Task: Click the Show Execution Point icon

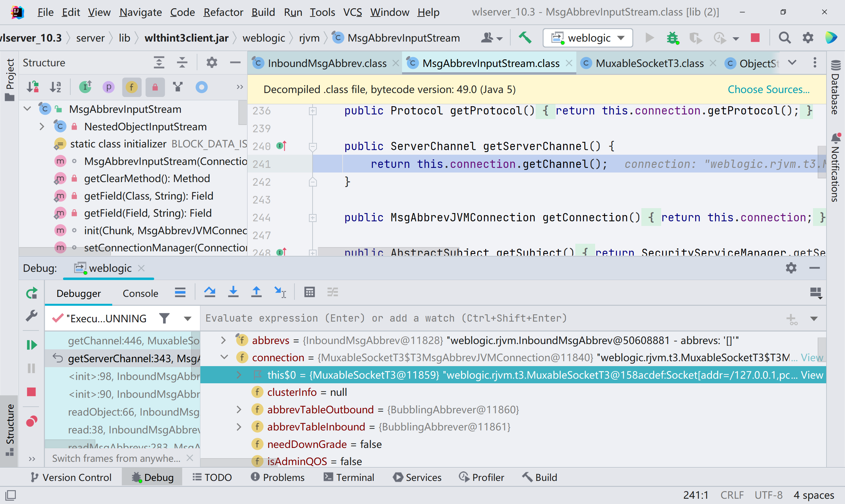Action: point(180,292)
